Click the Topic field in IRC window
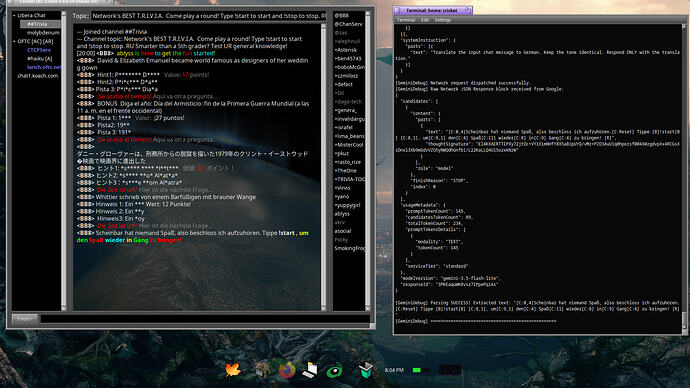The height and width of the screenshot is (388, 690). pos(209,16)
